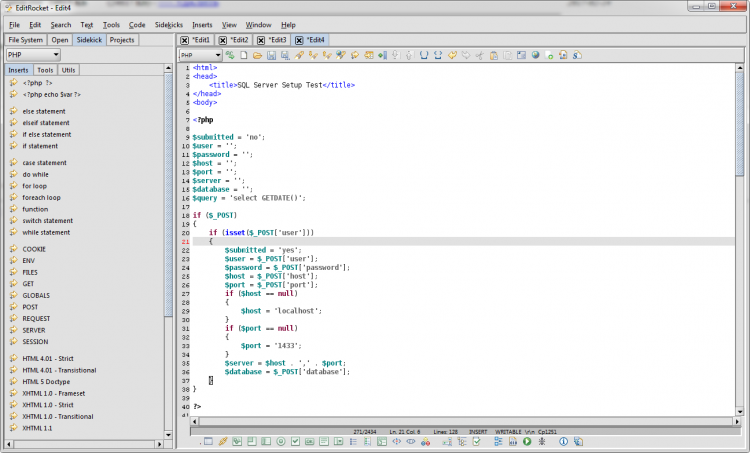This screenshot has width=750, height=453.
Task: Switch to the Projects tab
Action: click(122, 40)
